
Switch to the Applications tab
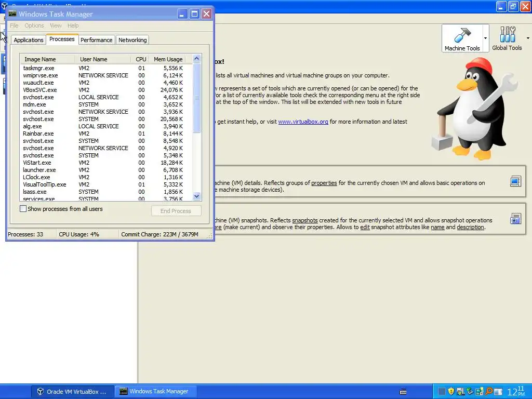coord(29,40)
